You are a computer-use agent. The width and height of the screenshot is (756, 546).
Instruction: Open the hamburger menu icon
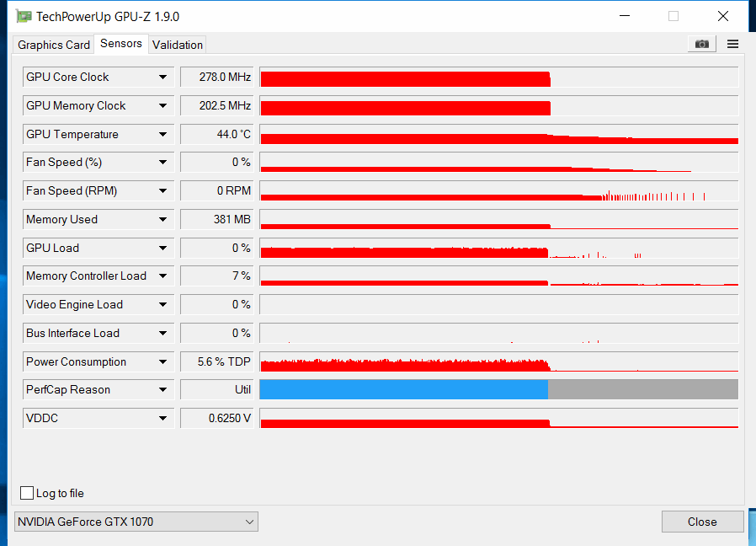click(733, 44)
